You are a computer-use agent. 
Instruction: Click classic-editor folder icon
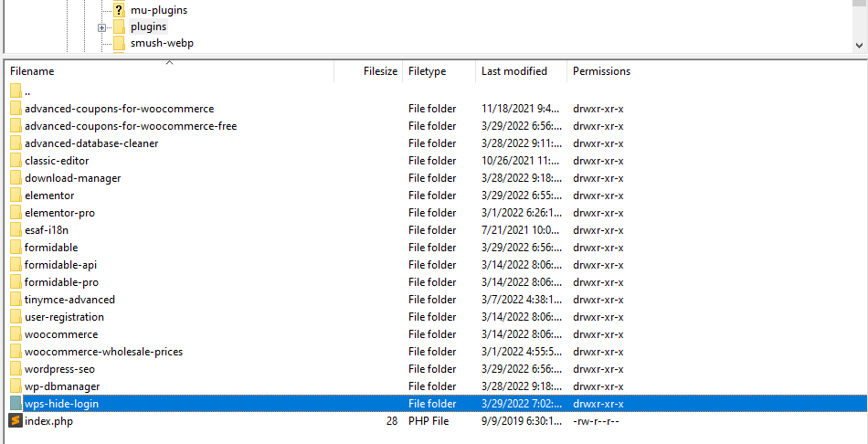(16, 161)
